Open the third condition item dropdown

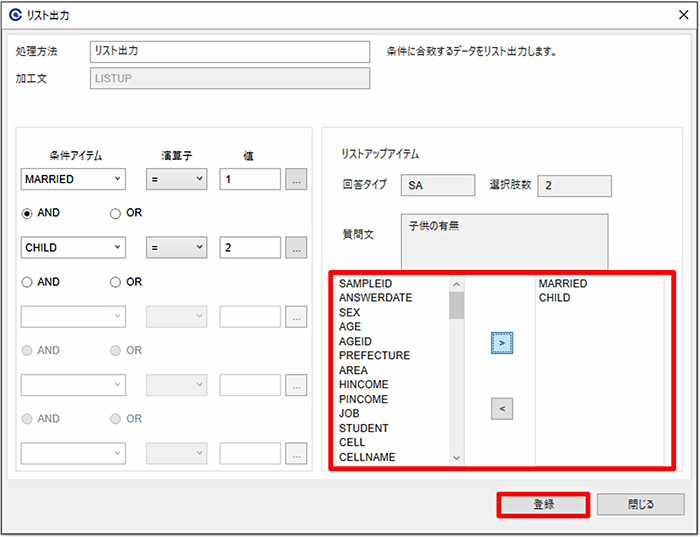tap(73, 316)
